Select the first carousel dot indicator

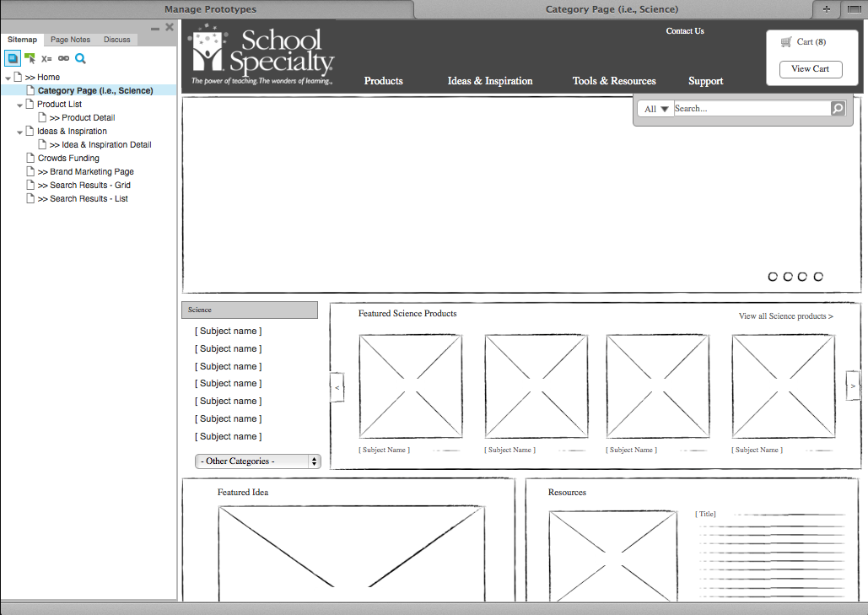[x=773, y=276]
